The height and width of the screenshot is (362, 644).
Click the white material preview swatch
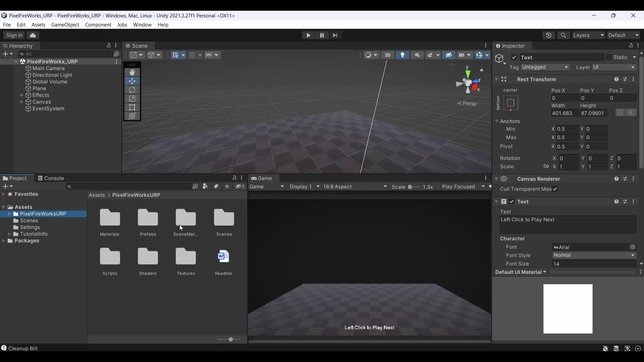(568, 309)
